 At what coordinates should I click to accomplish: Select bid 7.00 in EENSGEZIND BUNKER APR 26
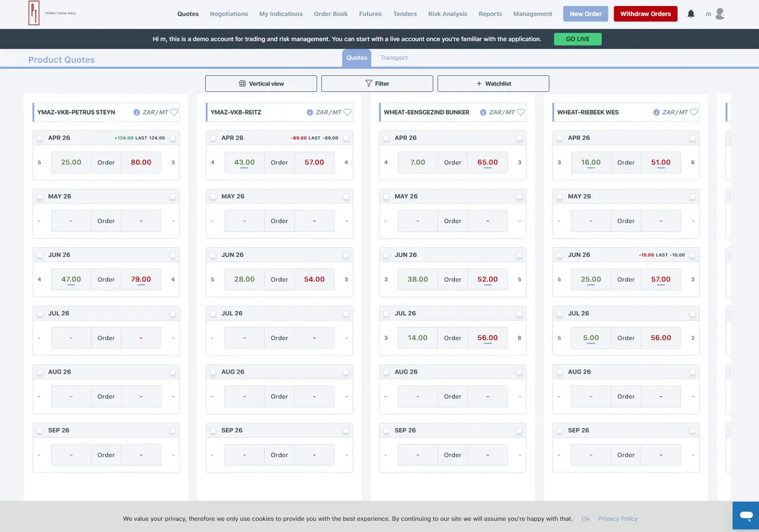click(x=417, y=163)
